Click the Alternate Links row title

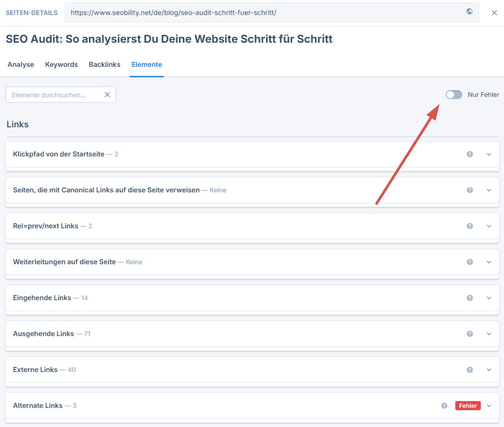pyautogui.click(x=38, y=406)
